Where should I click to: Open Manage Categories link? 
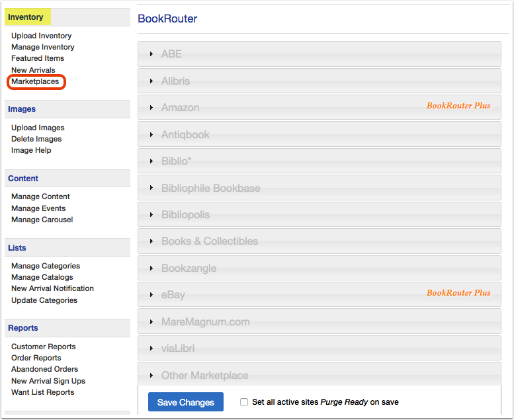(x=46, y=266)
